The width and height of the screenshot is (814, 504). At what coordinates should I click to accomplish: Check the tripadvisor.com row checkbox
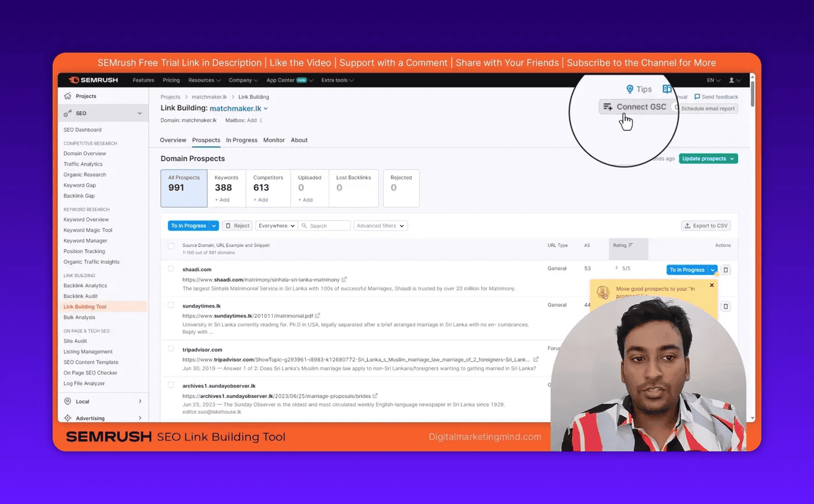pyautogui.click(x=171, y=348)
